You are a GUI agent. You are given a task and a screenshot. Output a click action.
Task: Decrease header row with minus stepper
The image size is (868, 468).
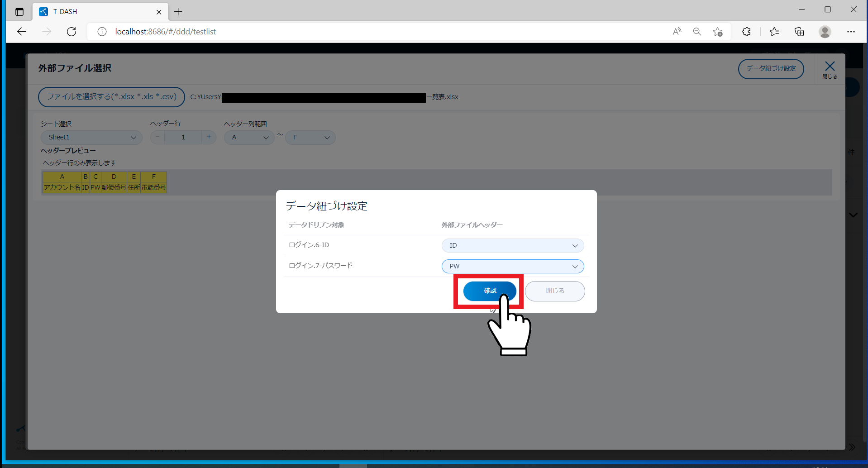(157, 137)
